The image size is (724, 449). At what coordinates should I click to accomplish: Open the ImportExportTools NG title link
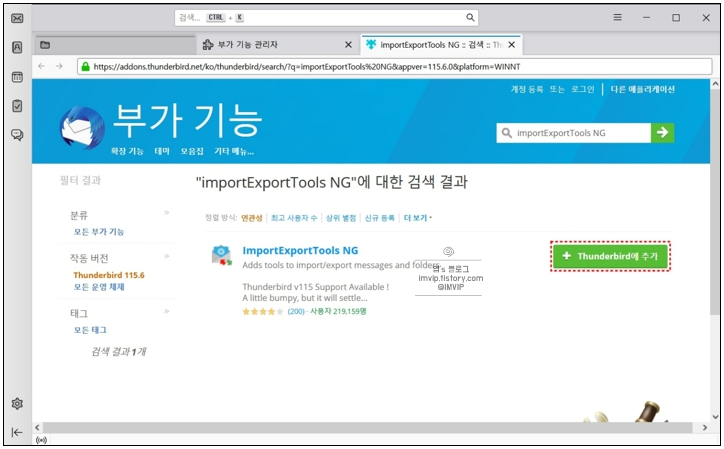click(300, 250)
